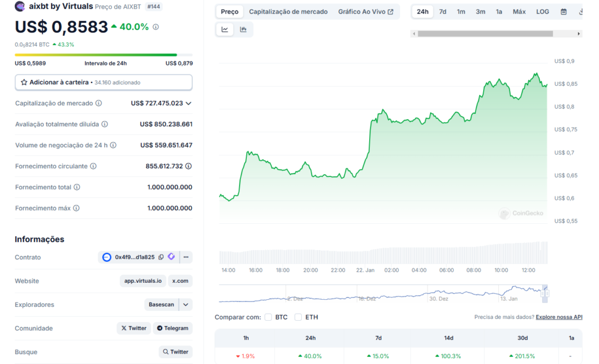The image size is (599, 364).
Task: Open the Basescan explorer link
Action: click(x=161, y=304)
